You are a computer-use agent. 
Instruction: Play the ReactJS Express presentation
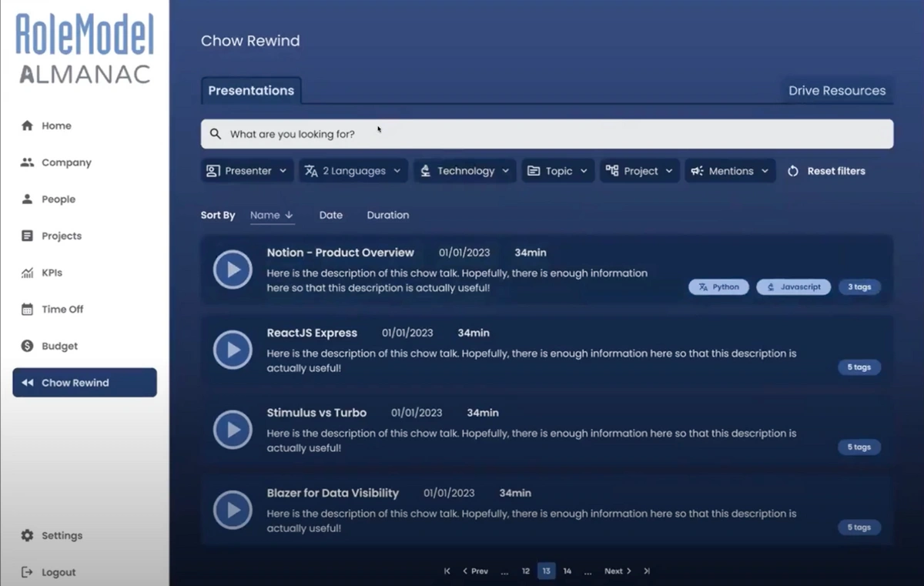(x=233, y=350)
